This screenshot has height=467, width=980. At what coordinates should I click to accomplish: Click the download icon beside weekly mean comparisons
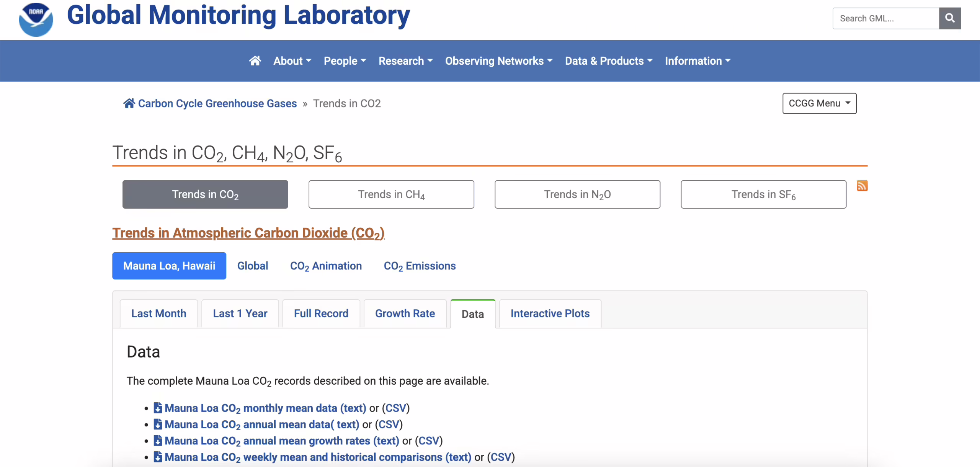click(x=157, y=456)
